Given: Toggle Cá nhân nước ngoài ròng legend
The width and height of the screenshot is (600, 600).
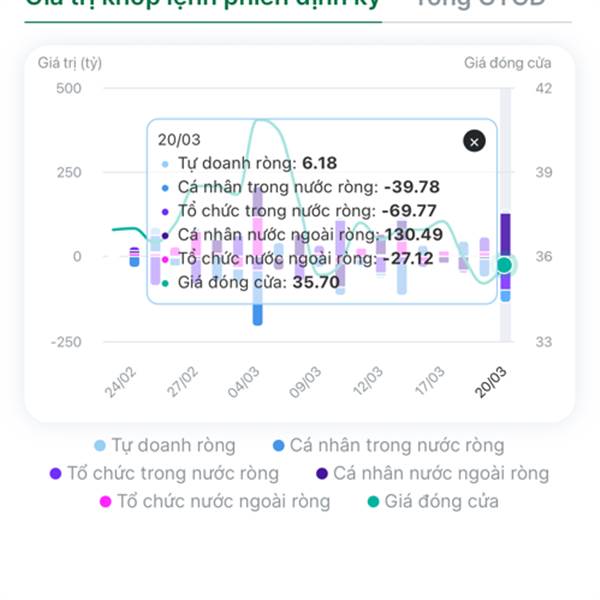Looking at the screenshot, I should point(431,474).
